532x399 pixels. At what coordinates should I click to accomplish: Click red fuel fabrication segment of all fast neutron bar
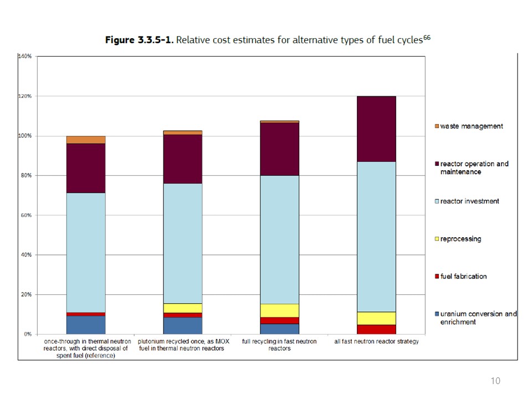(x=376, y=329)
